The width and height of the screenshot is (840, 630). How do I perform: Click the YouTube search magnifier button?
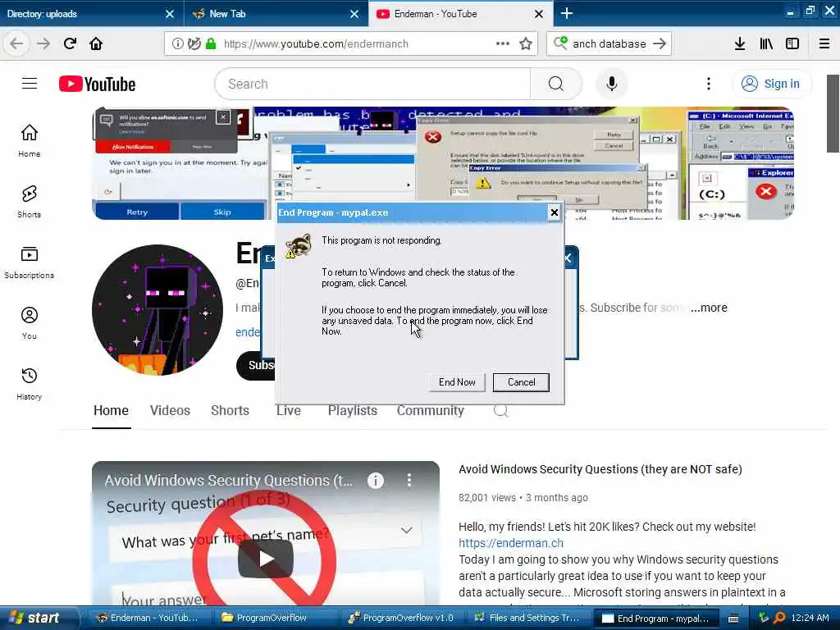pyautogui.click(x=556, y=84)
